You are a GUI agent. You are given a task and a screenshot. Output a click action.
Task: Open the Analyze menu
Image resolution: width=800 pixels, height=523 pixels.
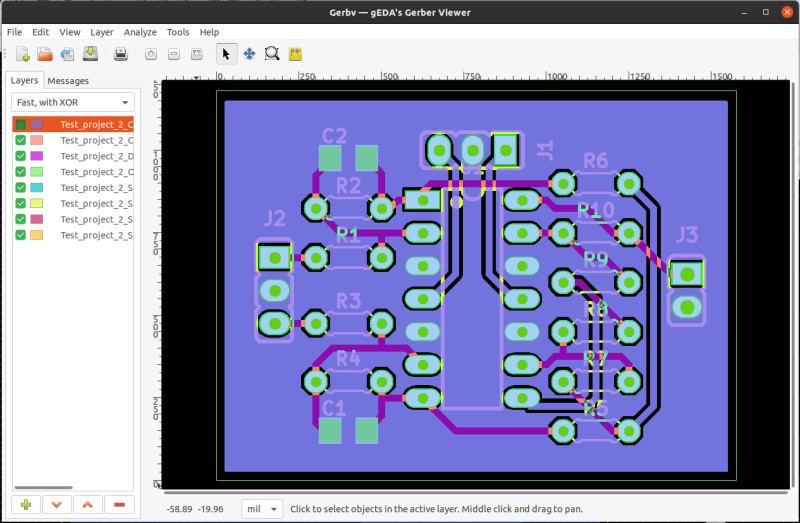coord(140,32)
